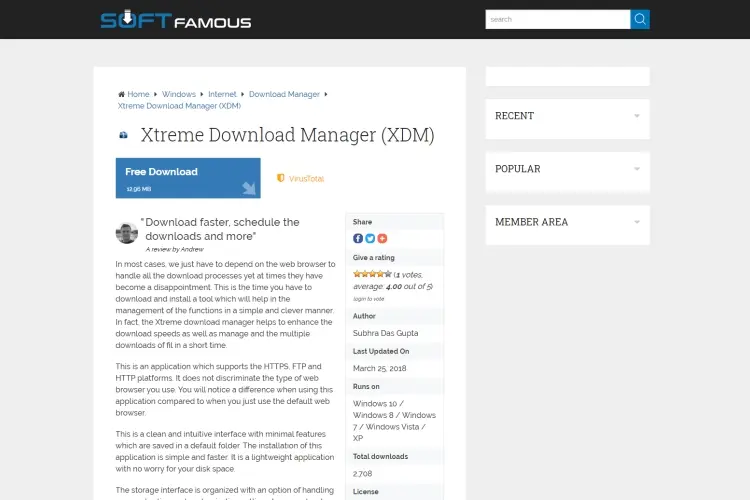Click the 'Give a rating' label
This screenshot has height=500, width=750.
tap(374, 257)
